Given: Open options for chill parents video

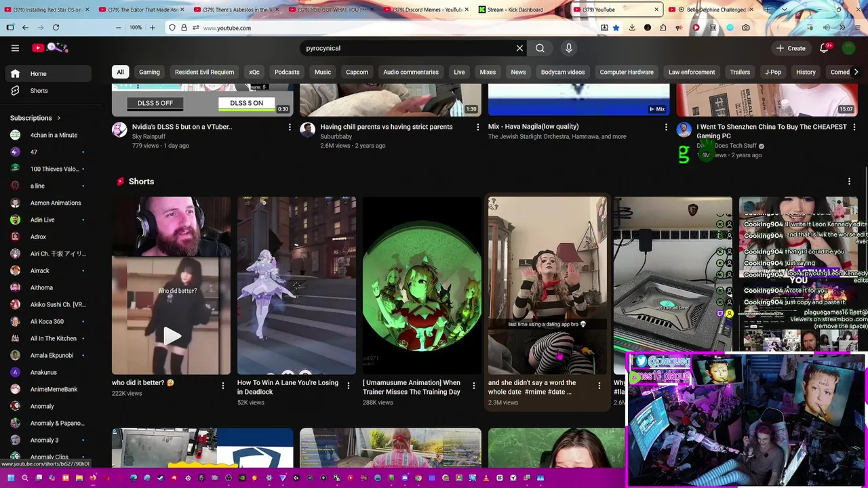Looking at the screenshot, I should click(477, 127).
